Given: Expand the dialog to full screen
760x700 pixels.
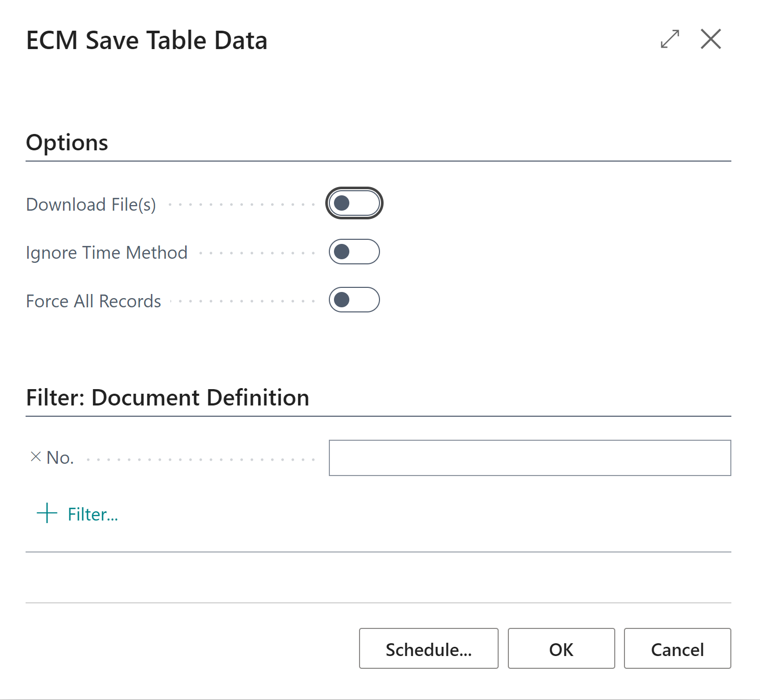Looking at the screenshot, I should click(669, 39).
